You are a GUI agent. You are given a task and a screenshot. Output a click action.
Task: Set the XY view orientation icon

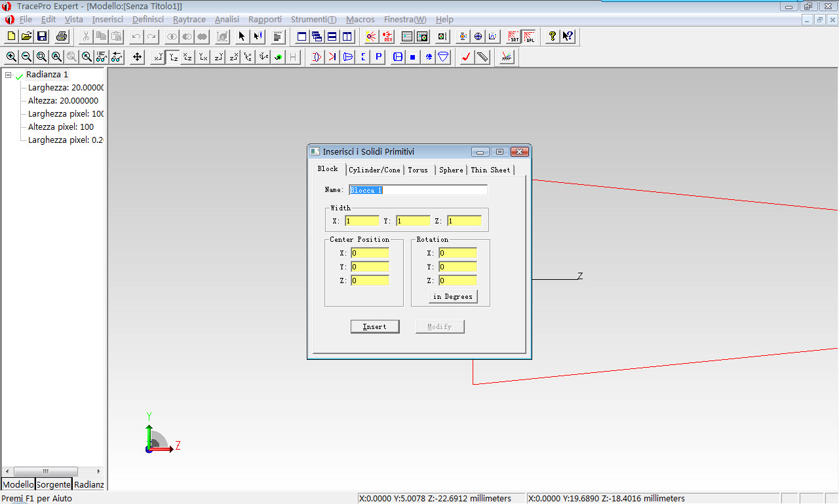point(158,57)
